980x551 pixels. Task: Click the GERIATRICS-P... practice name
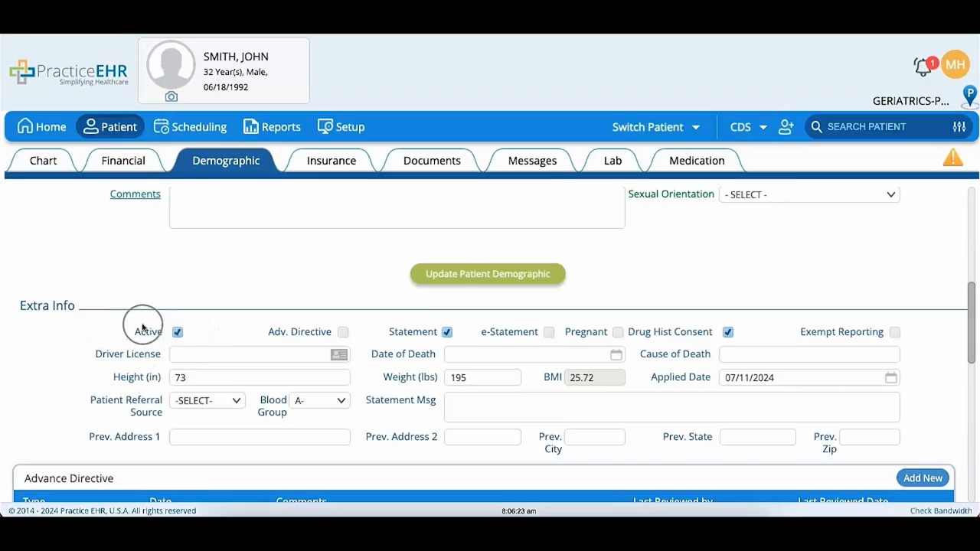pos(911,101)
